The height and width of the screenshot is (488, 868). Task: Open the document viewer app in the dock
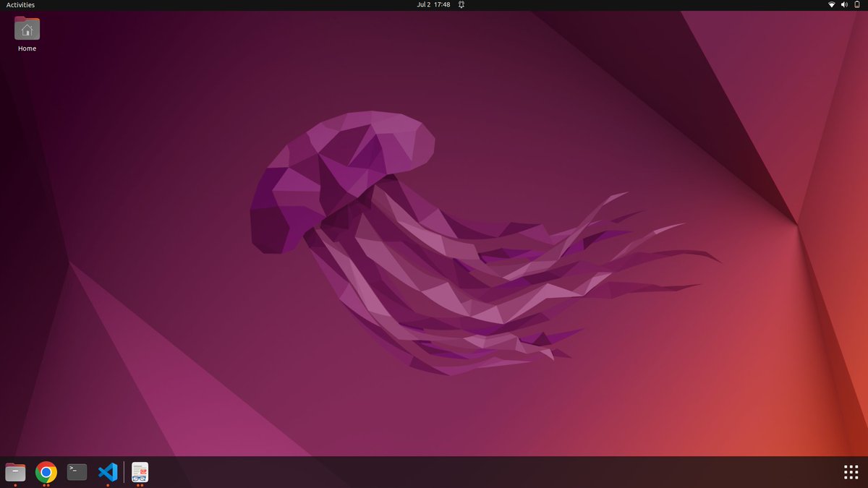tap(140, 472)
